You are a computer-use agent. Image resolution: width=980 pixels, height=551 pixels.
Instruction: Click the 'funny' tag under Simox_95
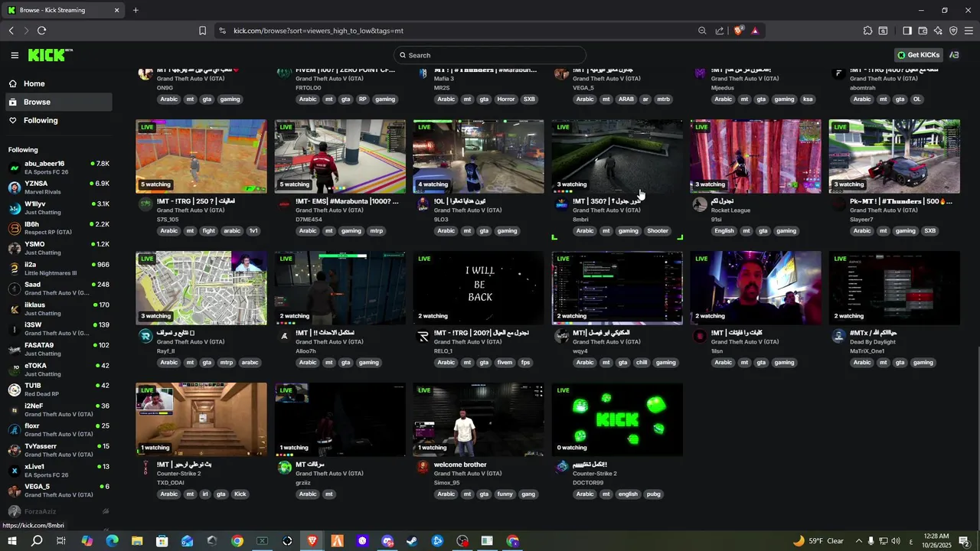coord(505,494)
